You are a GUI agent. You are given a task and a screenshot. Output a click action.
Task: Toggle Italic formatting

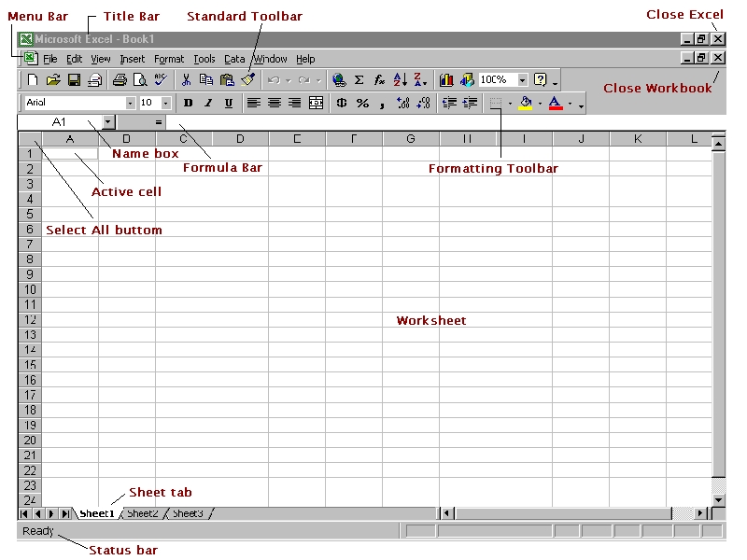208,103
